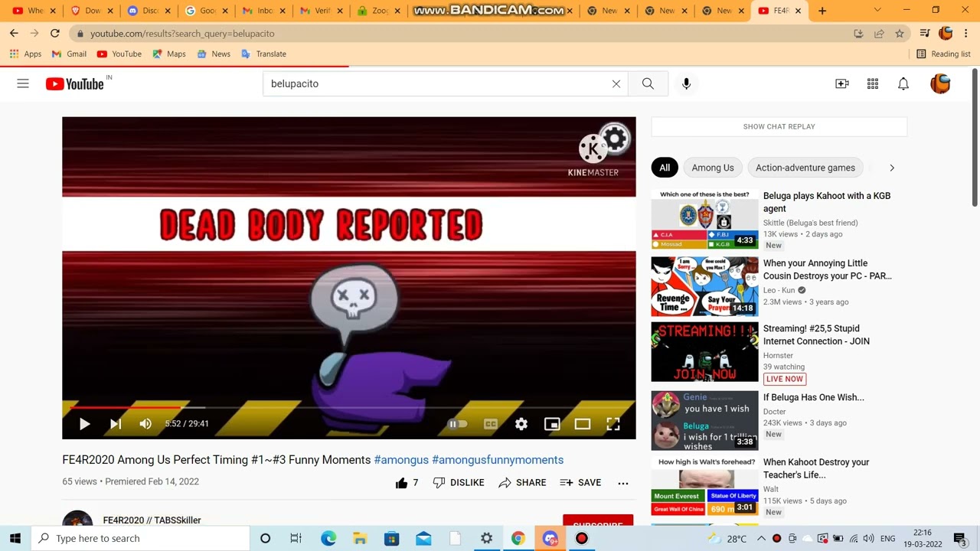This screenshot has height=551, width=980.
Task: Open the YouTube account avatar menu
Action: click(940, 83)
